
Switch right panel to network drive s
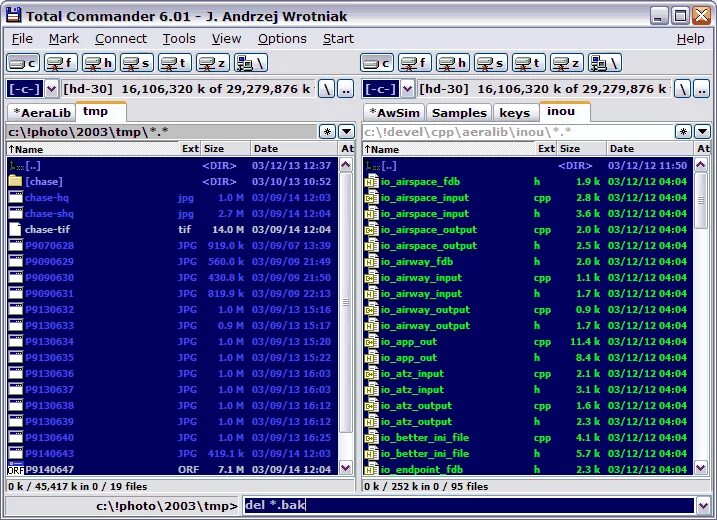click(491, 63)
